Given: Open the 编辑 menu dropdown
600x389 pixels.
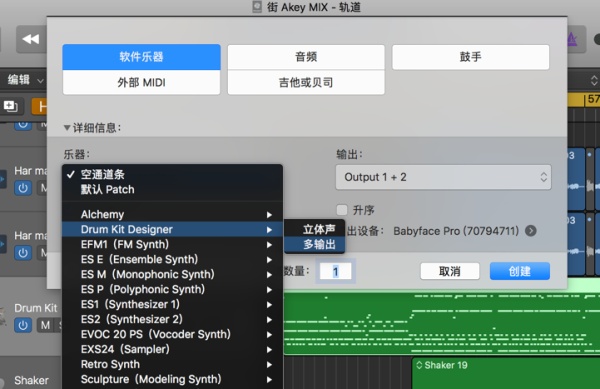Looking at the screenshot, I should coord(25,80).
